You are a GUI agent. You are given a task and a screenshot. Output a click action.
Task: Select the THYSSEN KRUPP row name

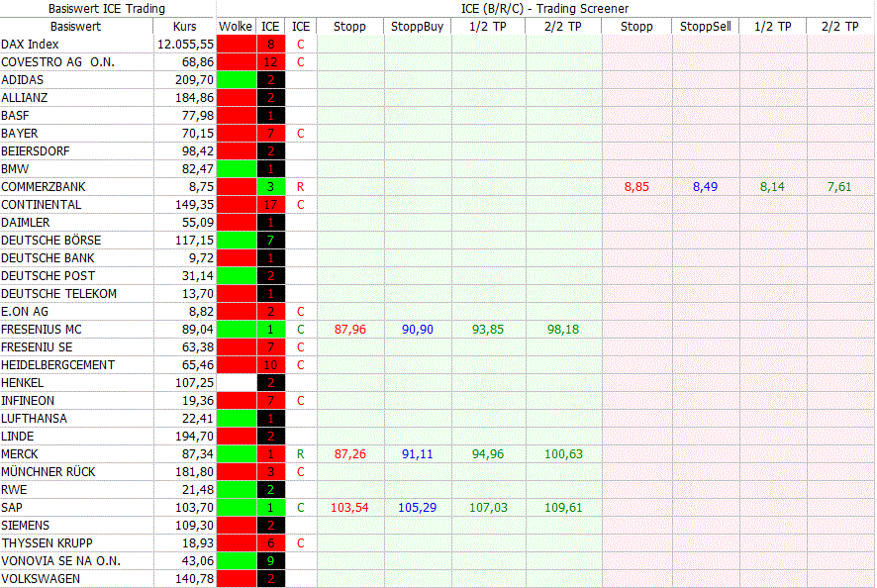[47, 543]
